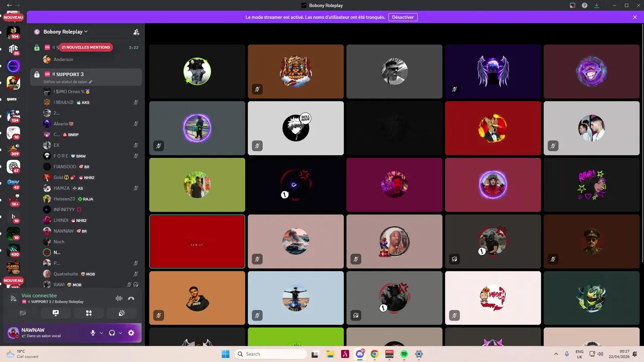Open user settings gear icon
The height and width of the screenshot is (362, 644).
tap(131, 333)
